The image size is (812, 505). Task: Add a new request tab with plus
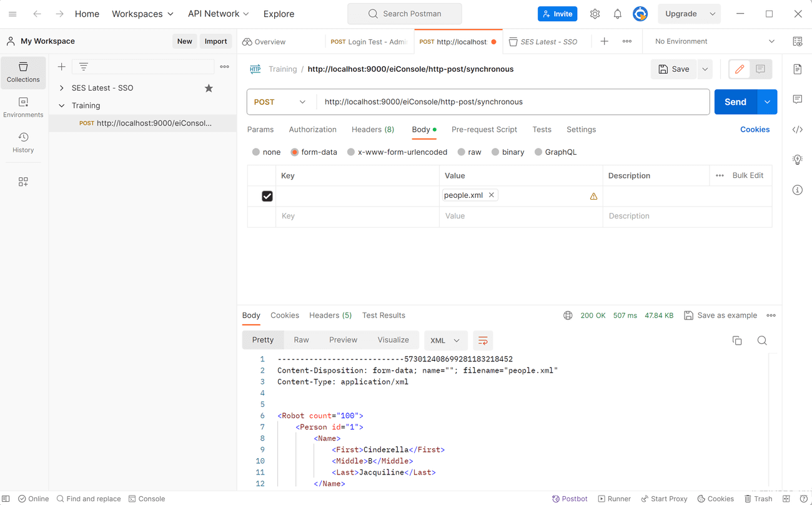coord(604,41)
